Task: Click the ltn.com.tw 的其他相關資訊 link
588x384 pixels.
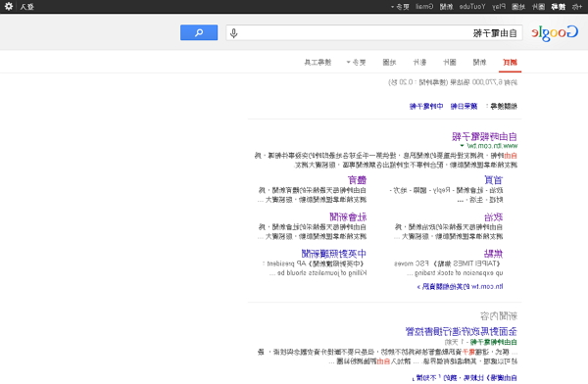Action: 460,286
